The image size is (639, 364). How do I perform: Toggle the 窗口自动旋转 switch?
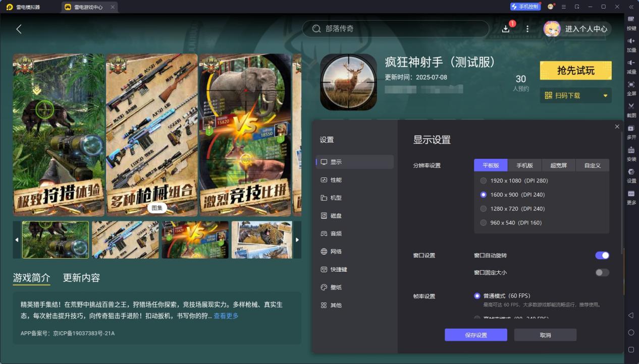click(x=602, y=255)
